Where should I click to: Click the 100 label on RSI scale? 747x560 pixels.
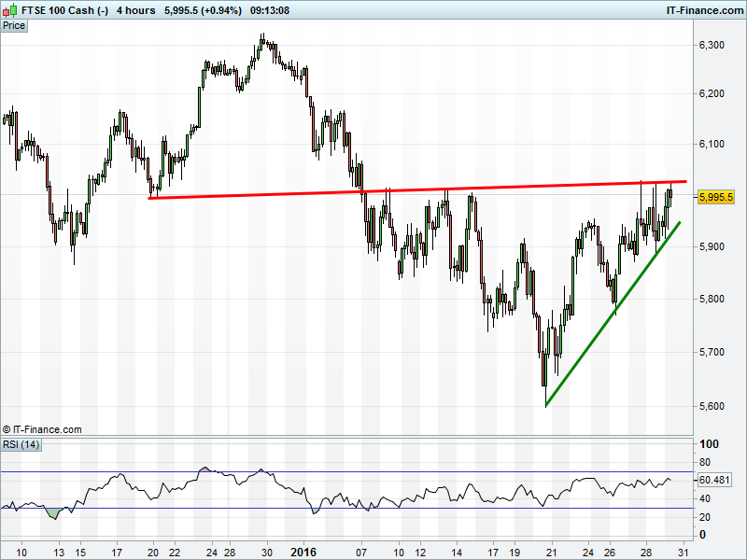[x=709, y=444]
